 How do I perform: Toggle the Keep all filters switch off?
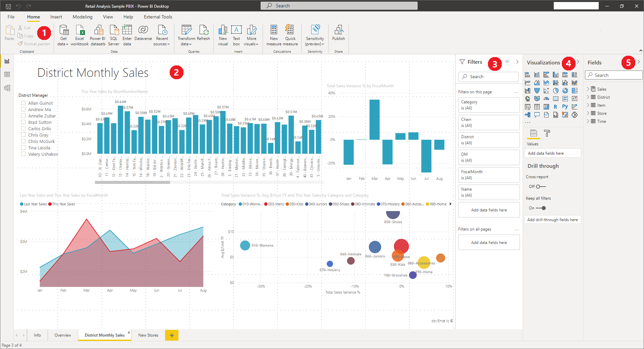[x=541, y=208]
